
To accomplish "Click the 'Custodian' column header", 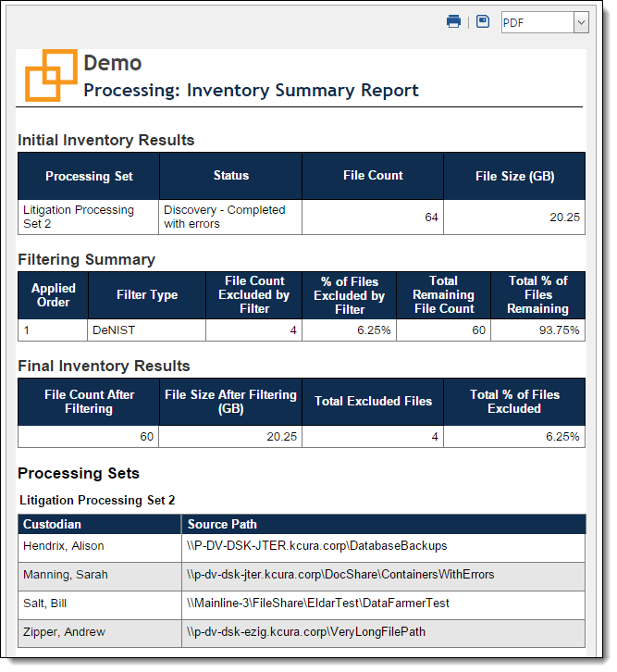I will coord(100,525).
